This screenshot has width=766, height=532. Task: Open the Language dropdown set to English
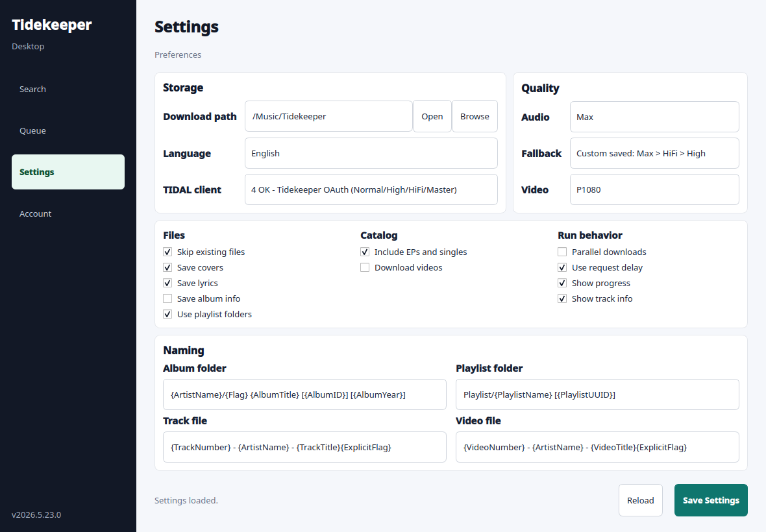[371, 153]
